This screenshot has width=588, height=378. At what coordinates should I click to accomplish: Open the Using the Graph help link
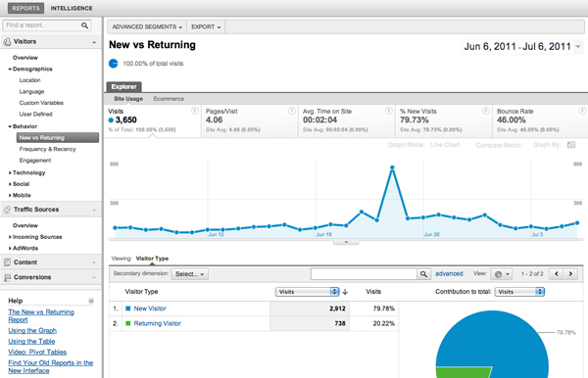pyautogui.click(x=32, y=330)
